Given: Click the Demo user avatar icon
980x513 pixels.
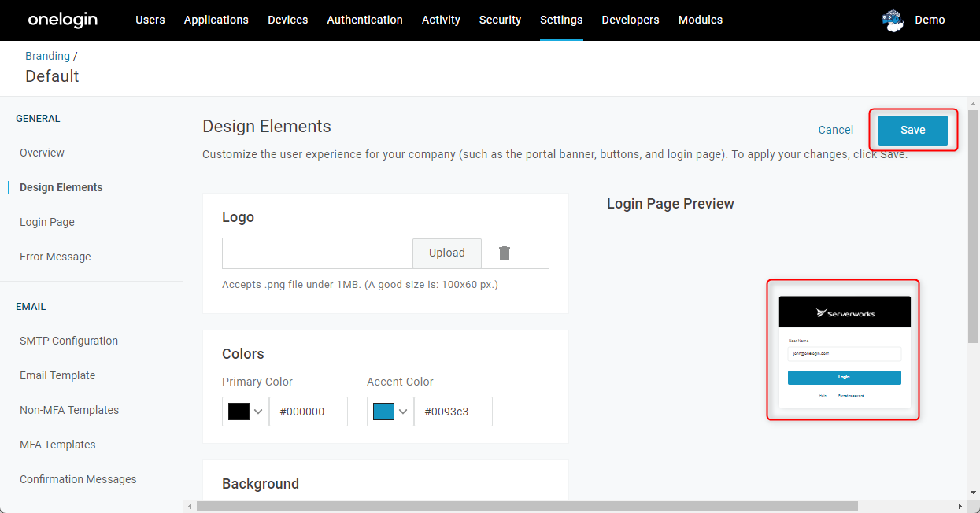Looking at the screenshot, I should pos(893,20).
